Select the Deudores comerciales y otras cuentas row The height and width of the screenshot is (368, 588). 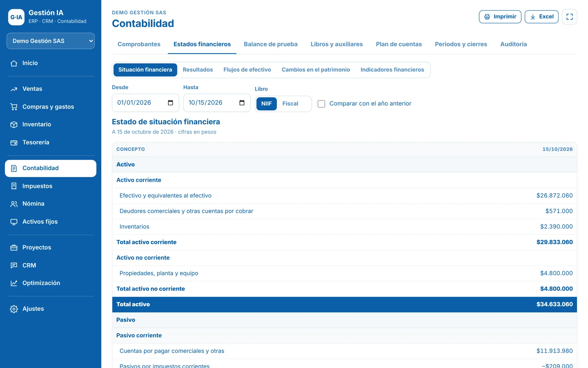click(x=344, y=211)
